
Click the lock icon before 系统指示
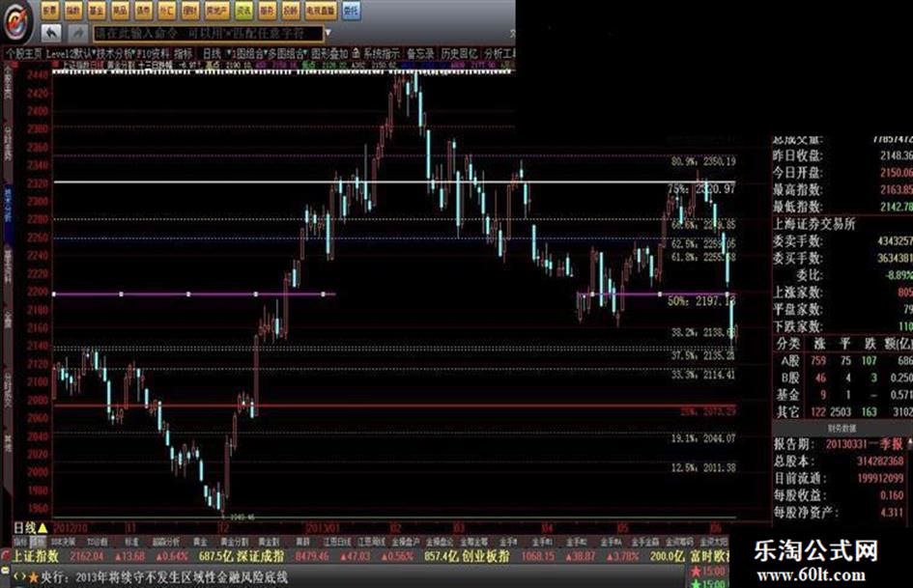coord(356,53)
